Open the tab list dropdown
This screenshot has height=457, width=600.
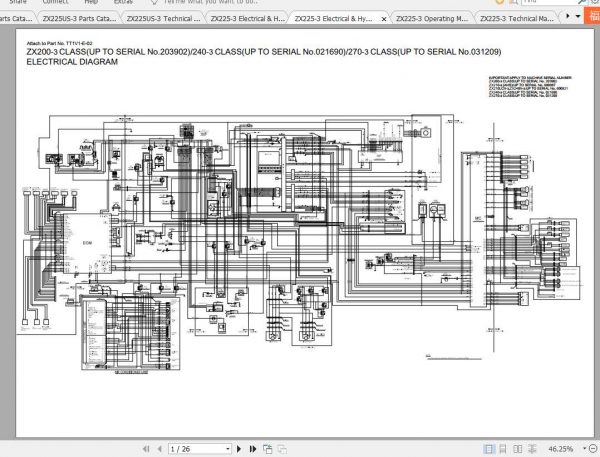578,16
